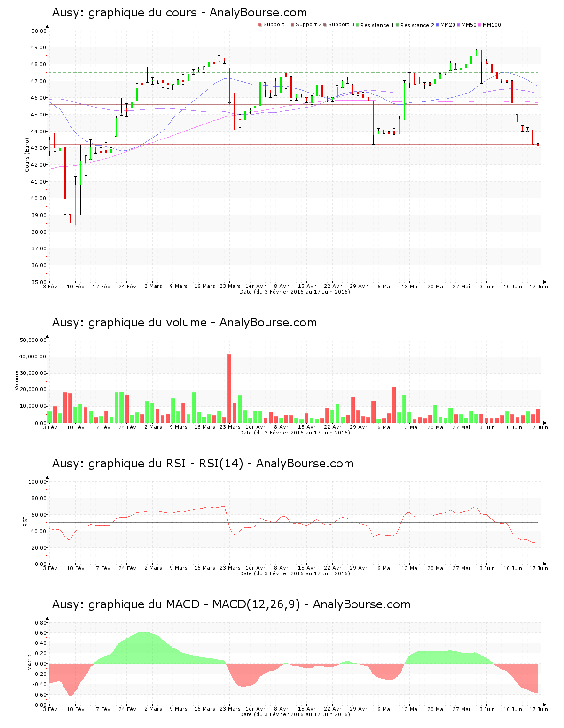Click the 49.00 value on the price axis

[x=39, y=48]
